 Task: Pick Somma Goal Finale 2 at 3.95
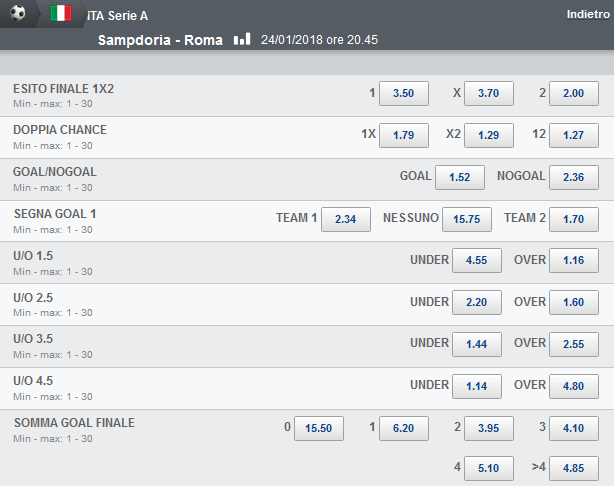pos(489,428)
